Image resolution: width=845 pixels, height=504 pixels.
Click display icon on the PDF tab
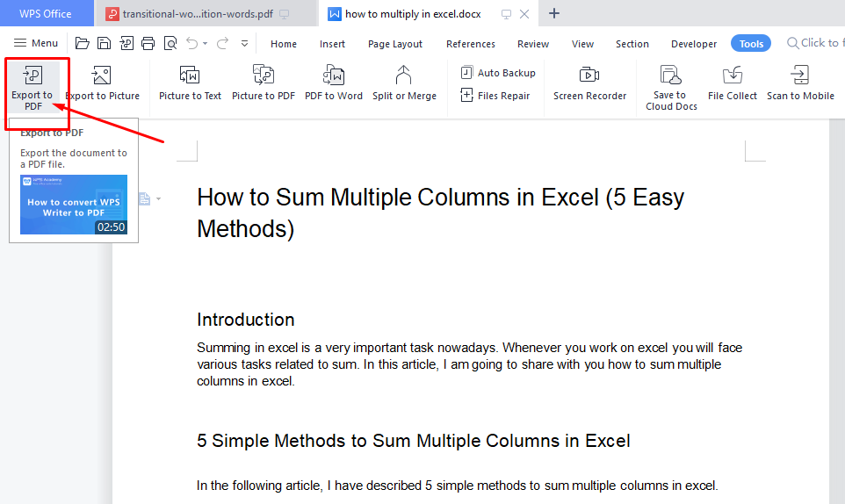[x=285, y=14]
